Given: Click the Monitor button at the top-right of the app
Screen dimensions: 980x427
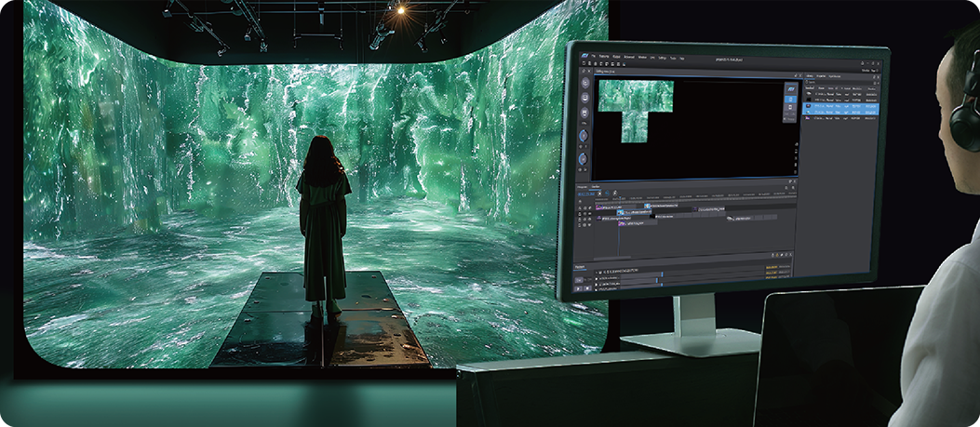Looking at the screenshot, I should pyautogui.click(x=866, y=71).
